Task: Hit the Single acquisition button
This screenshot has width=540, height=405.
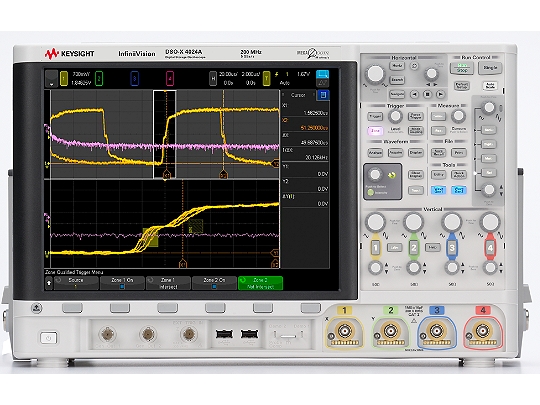Action: tap(490, 68)
